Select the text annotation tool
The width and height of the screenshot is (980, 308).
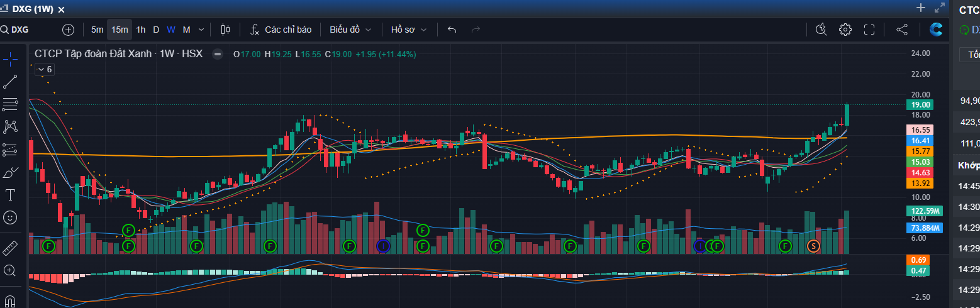10,195
